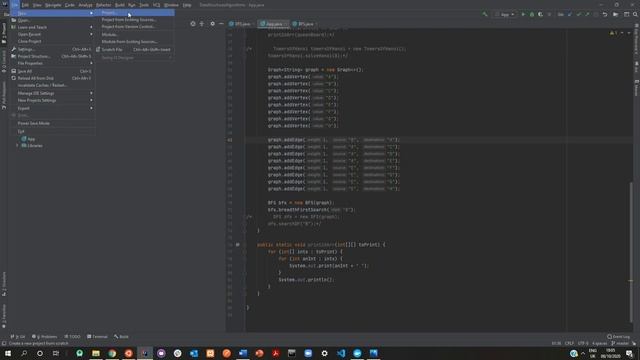This screenshot has width=640, height=360.
Task: Expand the File Properties submenu
Action: click(x=53, y=63)
